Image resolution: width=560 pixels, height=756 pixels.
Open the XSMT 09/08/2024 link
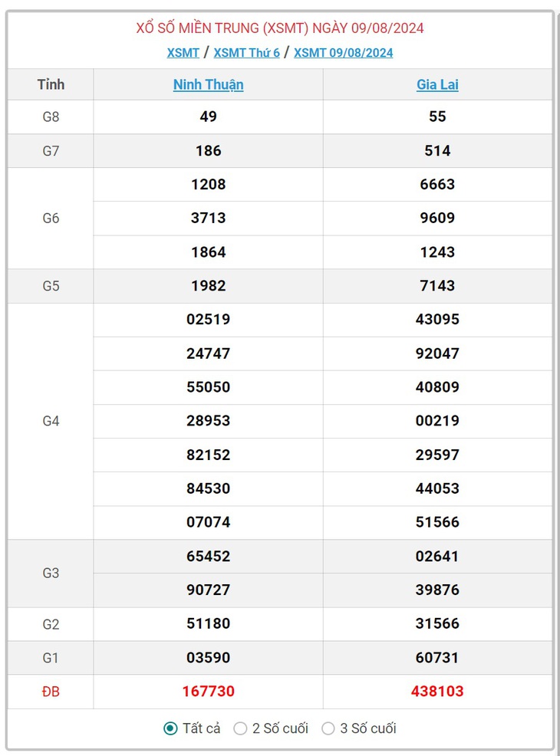coord(344,53)
